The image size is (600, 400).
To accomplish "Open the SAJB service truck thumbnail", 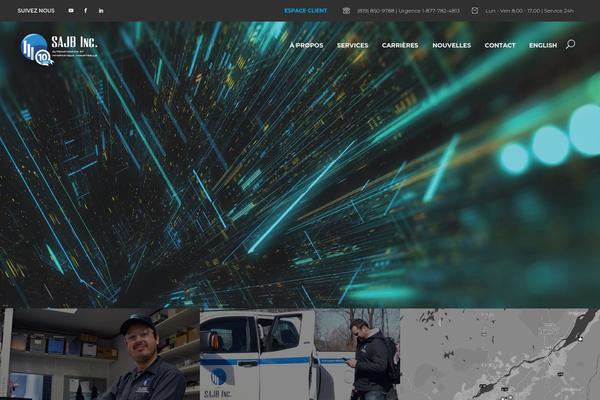I will coord(300,354).
